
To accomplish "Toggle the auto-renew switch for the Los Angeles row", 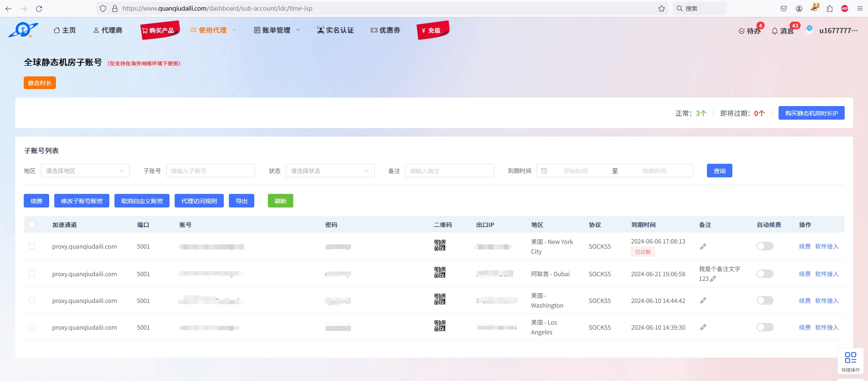I will [x=765, y=327].
